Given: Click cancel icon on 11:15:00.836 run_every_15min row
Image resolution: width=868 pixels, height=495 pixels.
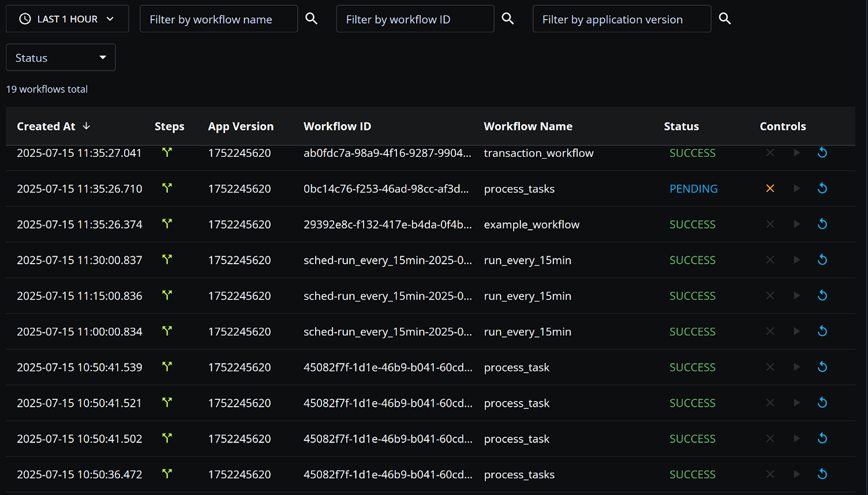Looking at the screenshot, I should click(x=770, y=296).
